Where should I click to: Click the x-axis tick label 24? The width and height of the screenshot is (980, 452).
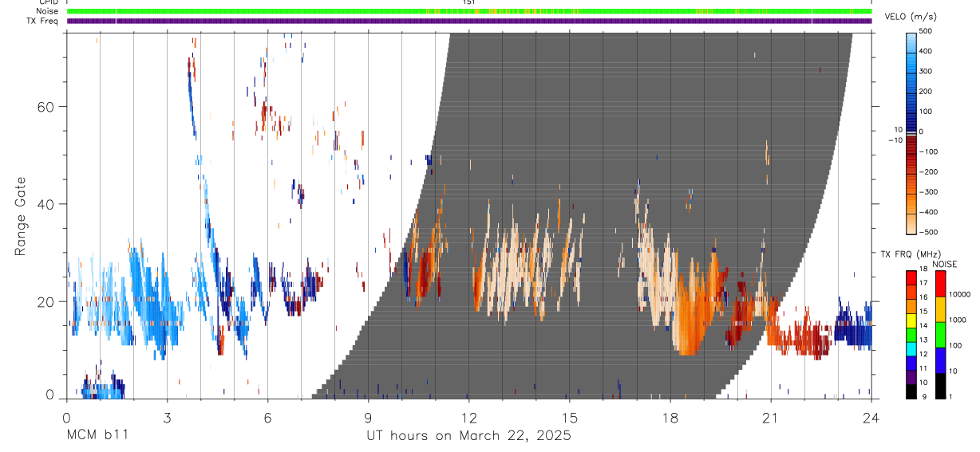click(871, 417)
